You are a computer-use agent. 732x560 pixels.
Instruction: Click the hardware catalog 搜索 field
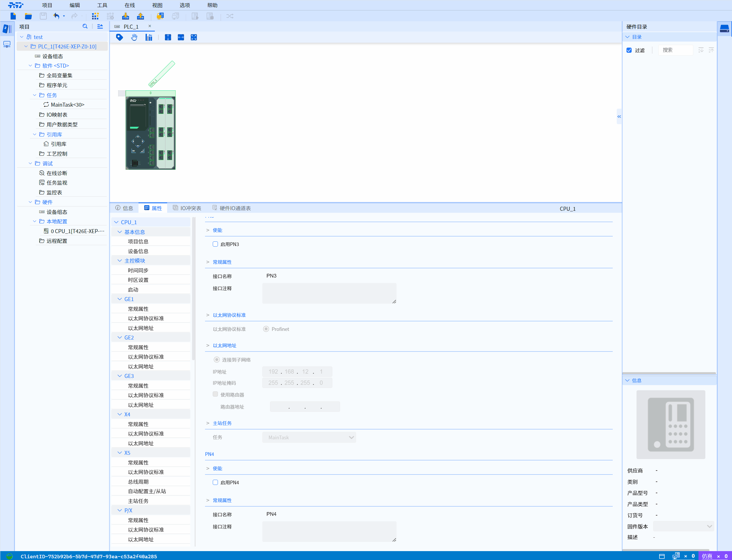(675, 50)
